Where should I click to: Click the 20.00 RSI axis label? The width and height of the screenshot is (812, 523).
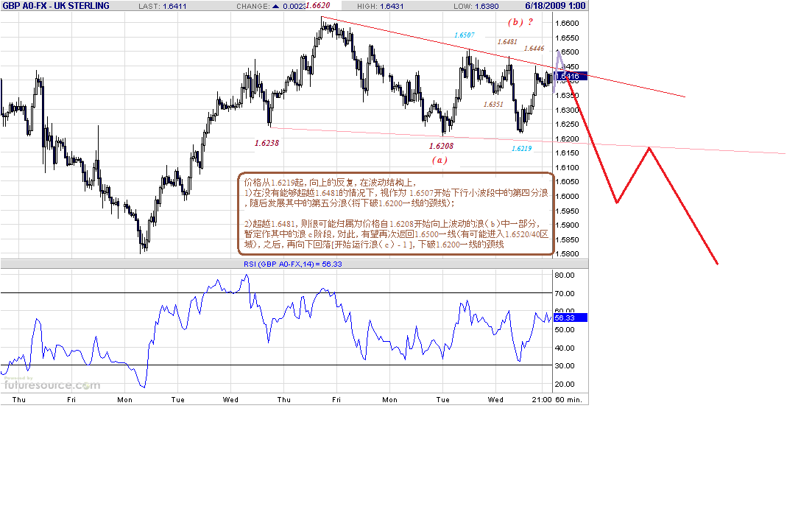click(x=565, y=384)
